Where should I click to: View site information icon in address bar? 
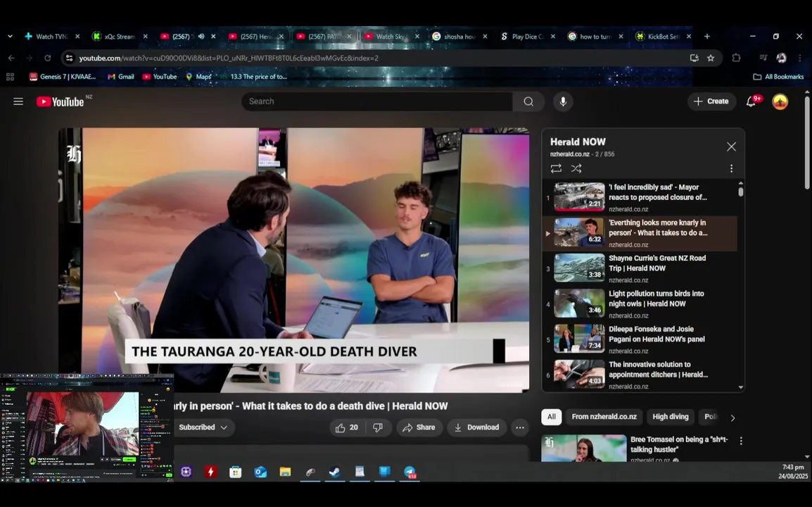[70, 58]
